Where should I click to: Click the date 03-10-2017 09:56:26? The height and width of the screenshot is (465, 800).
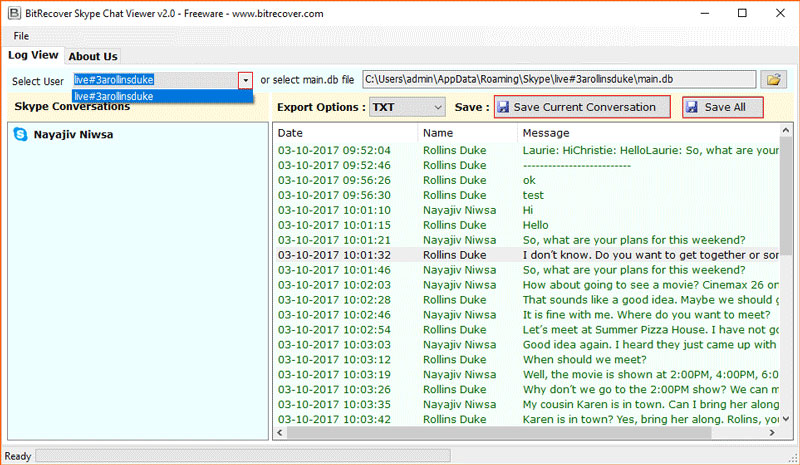(x=334, y=180)
